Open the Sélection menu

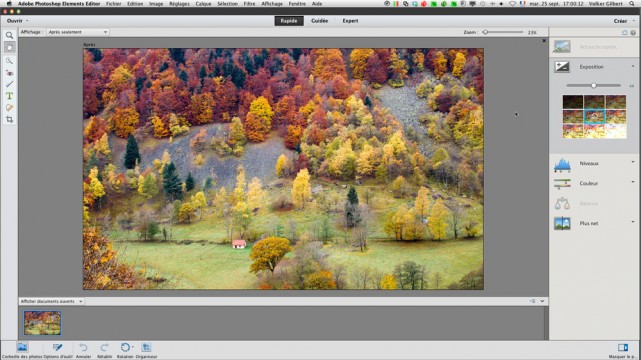[x=227, y=4]
